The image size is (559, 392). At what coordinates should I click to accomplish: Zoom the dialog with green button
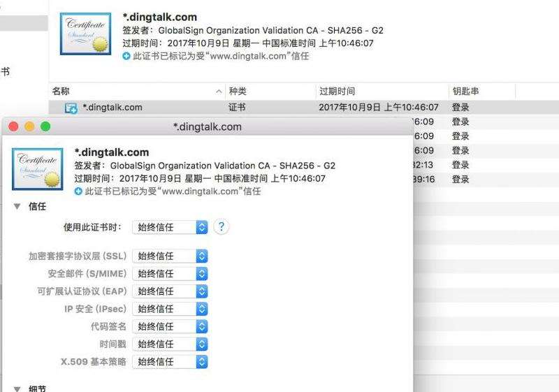pos(45,126)
